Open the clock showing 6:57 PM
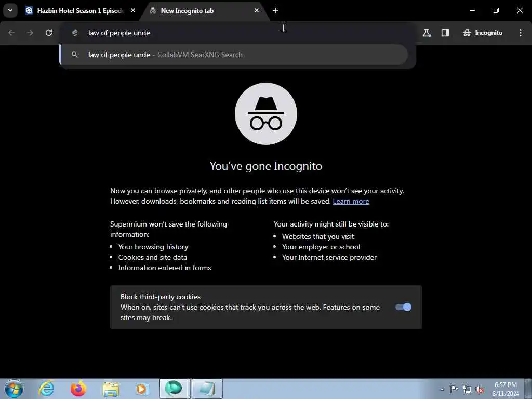Image resolution: width=532 pixels, height=399 pixels. pyautogui.click(x=506, y=389)
